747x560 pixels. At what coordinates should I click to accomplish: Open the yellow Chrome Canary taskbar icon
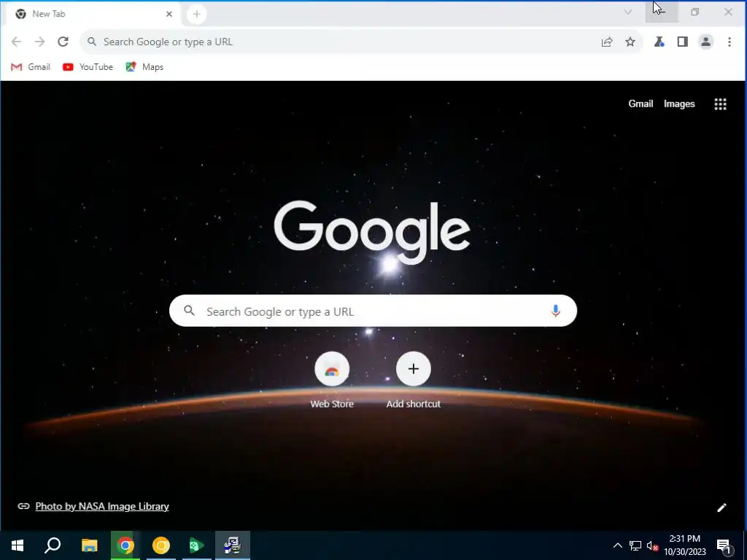[161, 545]
